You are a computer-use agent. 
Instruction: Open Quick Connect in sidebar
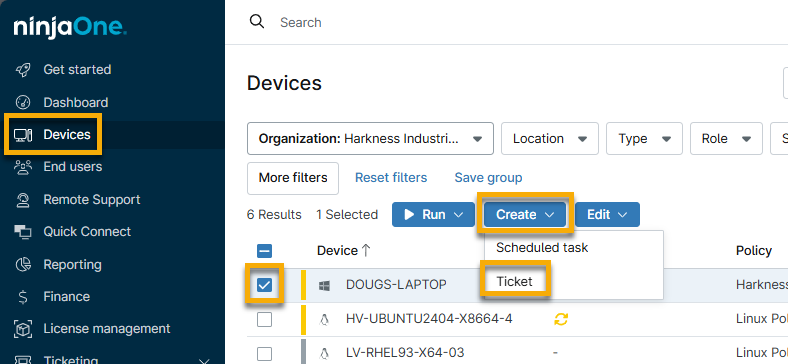click(x=87, y=232)
